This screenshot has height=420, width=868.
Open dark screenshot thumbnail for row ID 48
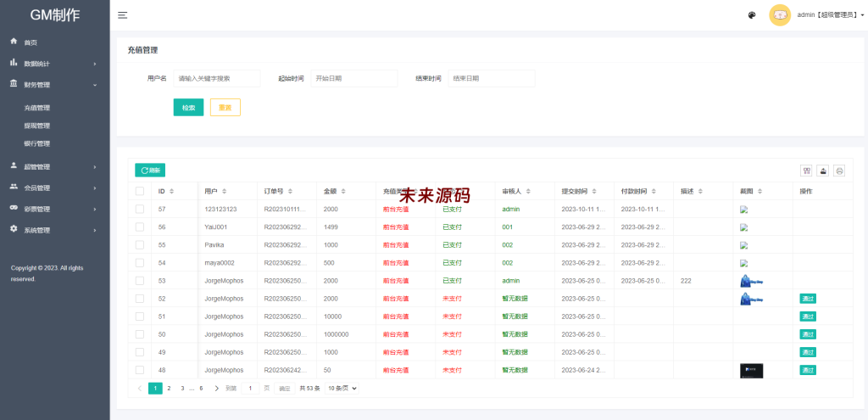pos(752,371)
